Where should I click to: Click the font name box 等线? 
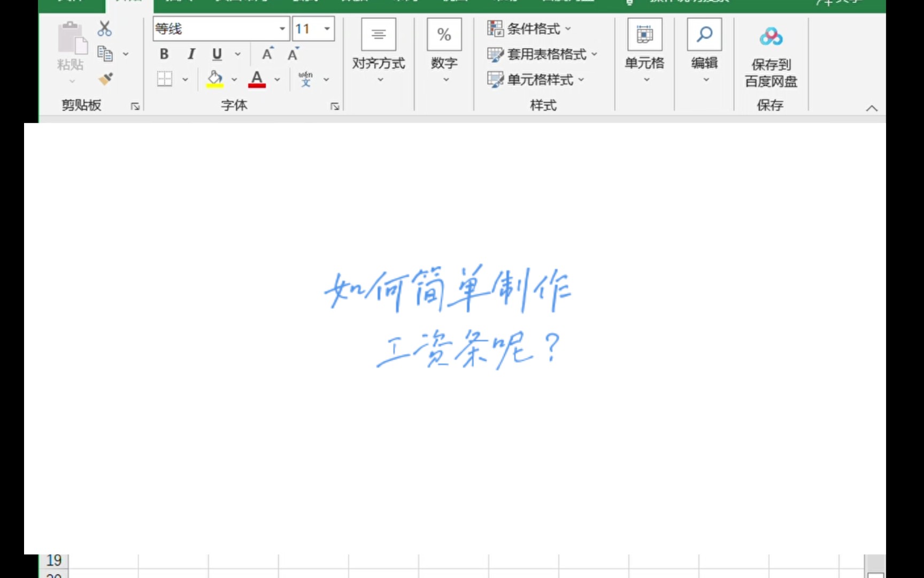pyautogui.click(x=215, y=29)
